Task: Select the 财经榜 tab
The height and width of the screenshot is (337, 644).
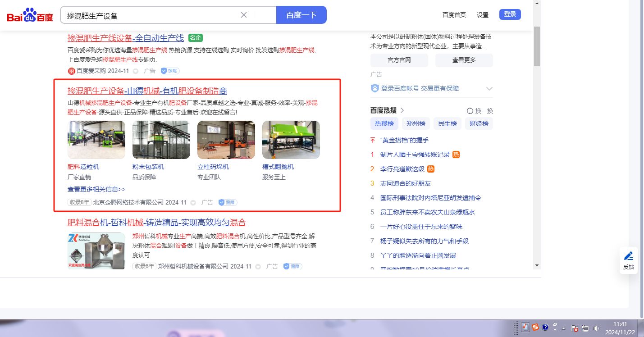Action: 479,123
